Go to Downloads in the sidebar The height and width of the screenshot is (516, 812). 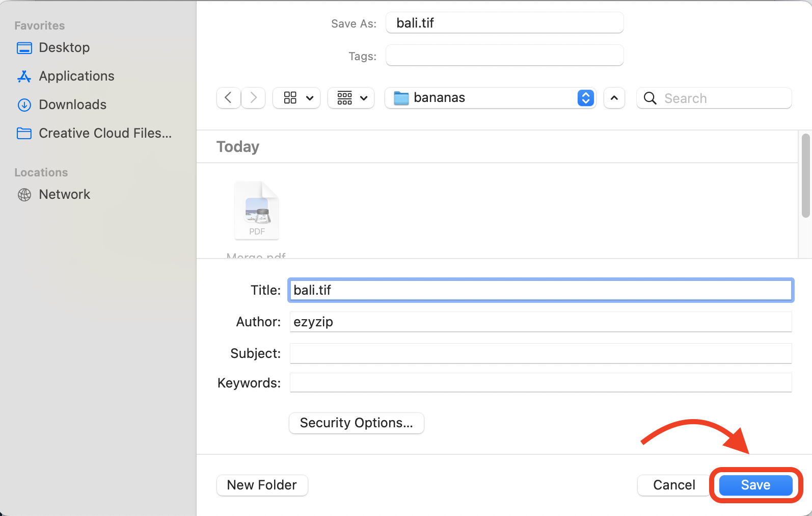(72, 105)
